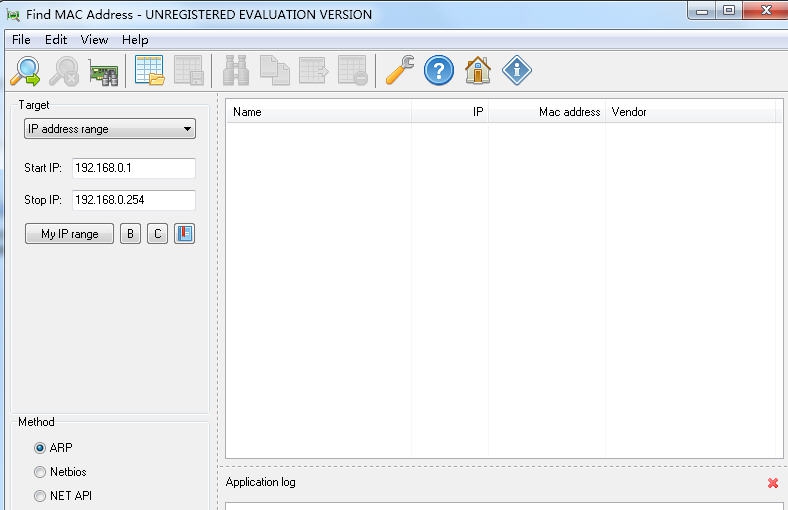
Task: Click the C class range button
Action: 157,234
